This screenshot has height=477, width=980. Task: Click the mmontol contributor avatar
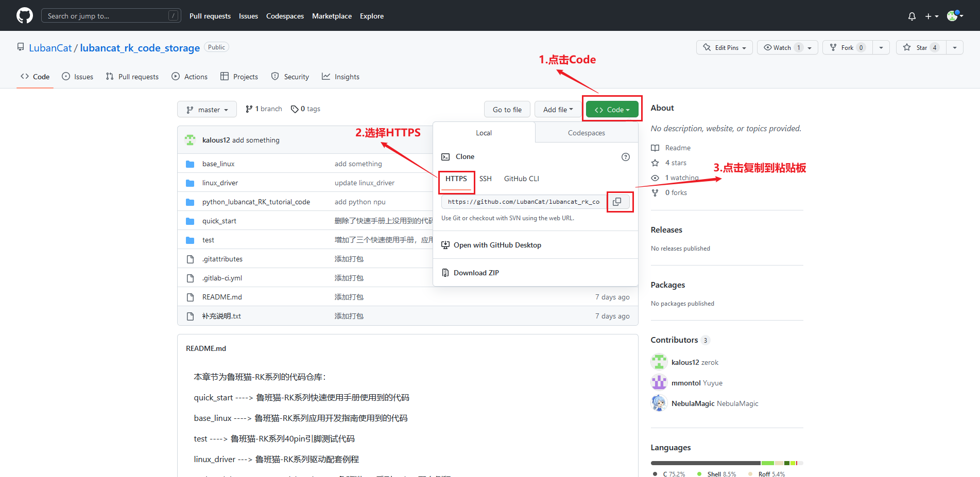pyautogui.click(x=659, y=382)
